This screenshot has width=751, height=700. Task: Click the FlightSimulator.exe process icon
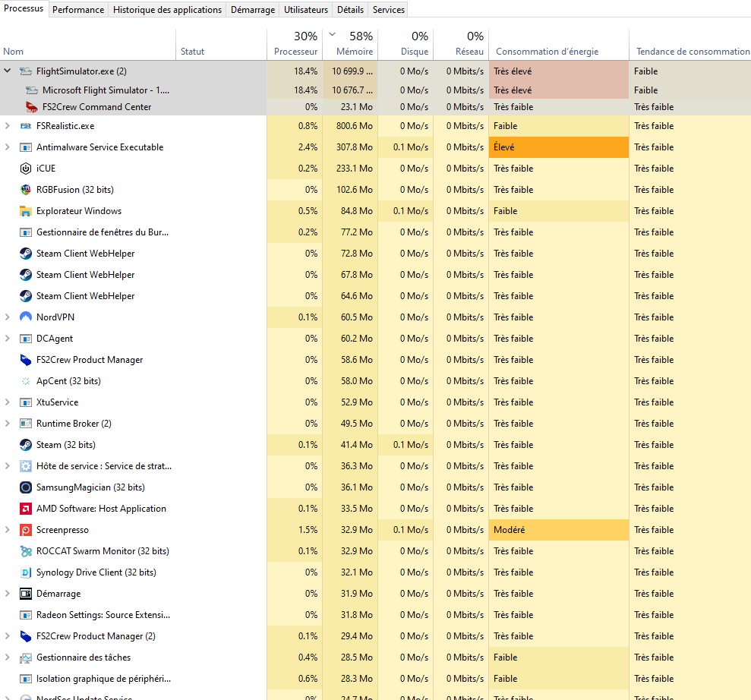coord(25,71)
